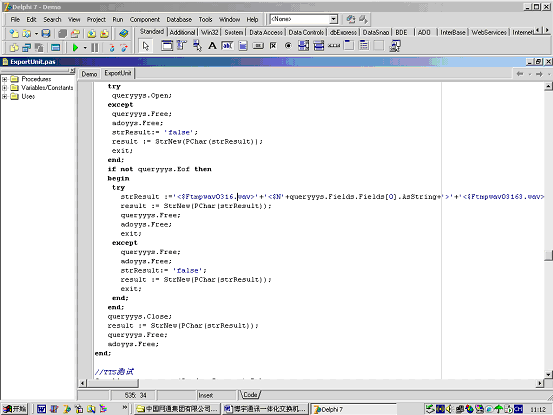Select the ComboBox component in the palette
This screenshot has height=415, width=553.
pyautogui.click(x=318, y=45)
